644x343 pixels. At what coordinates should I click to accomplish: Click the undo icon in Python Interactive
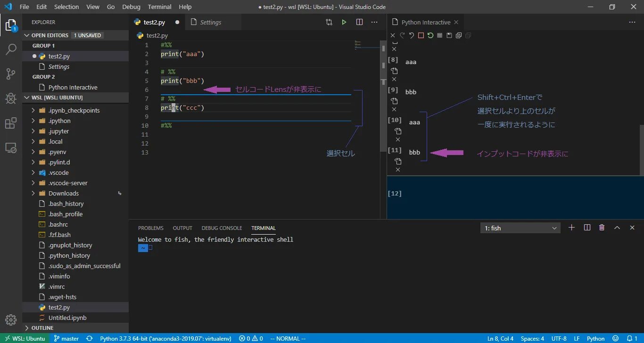412,35
